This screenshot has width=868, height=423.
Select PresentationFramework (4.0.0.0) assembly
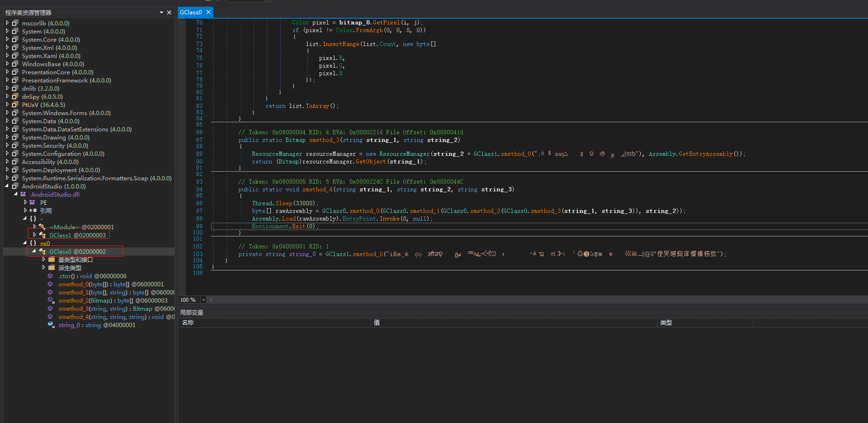tap(67, 80)
